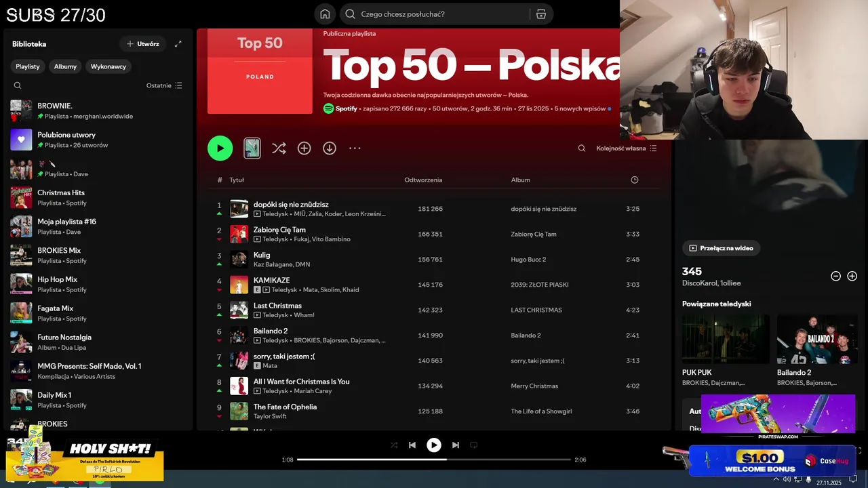Skip to next track
The width and height of the screenshot is (868, 488).
(x=456, y=445)
